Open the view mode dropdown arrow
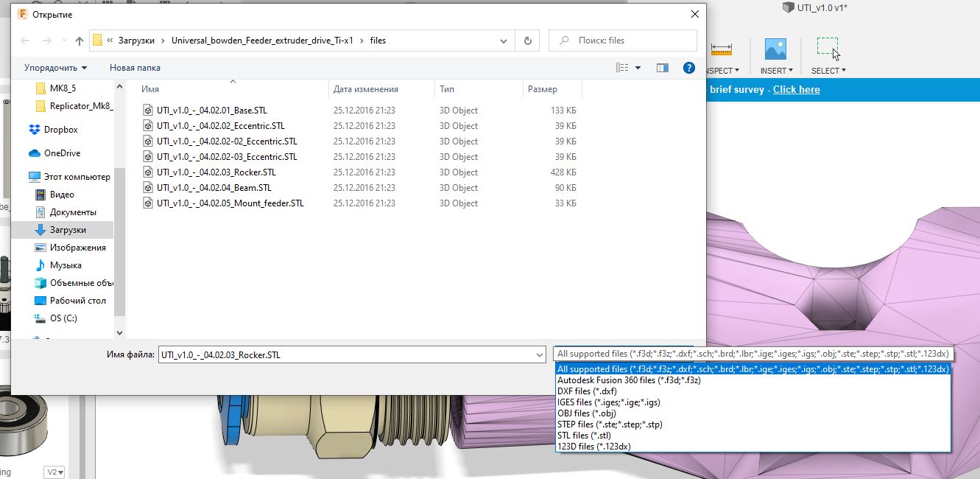This screenshot has width=980, height=479. pos(638,68)
